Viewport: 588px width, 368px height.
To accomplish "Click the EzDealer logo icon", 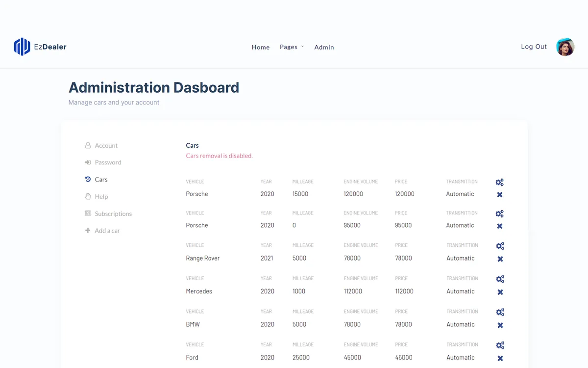I will pyautogui.click(x=22, y=47).
